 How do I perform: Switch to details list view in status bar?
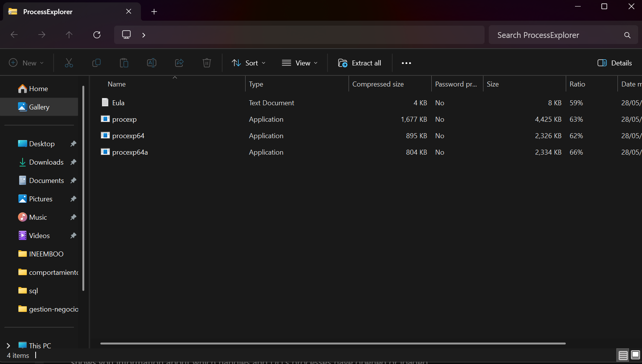click(623, 356)
